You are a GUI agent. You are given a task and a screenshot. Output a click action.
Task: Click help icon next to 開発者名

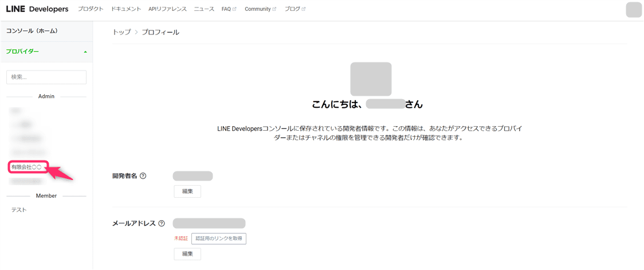(x=143, y=176)
